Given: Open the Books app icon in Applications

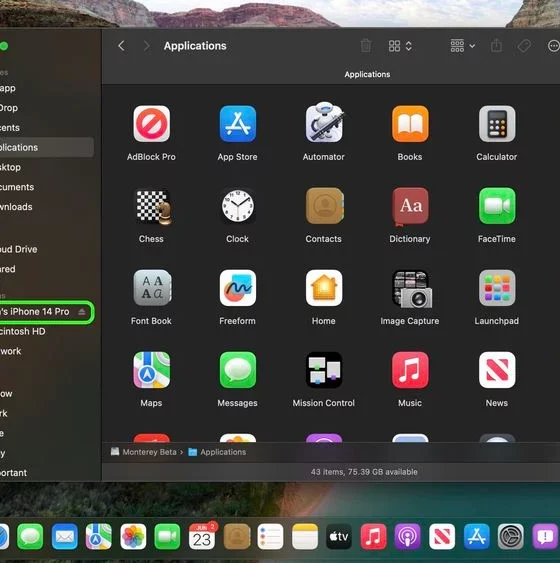Looking at the screenshot, I should click(x=410, y=124).
